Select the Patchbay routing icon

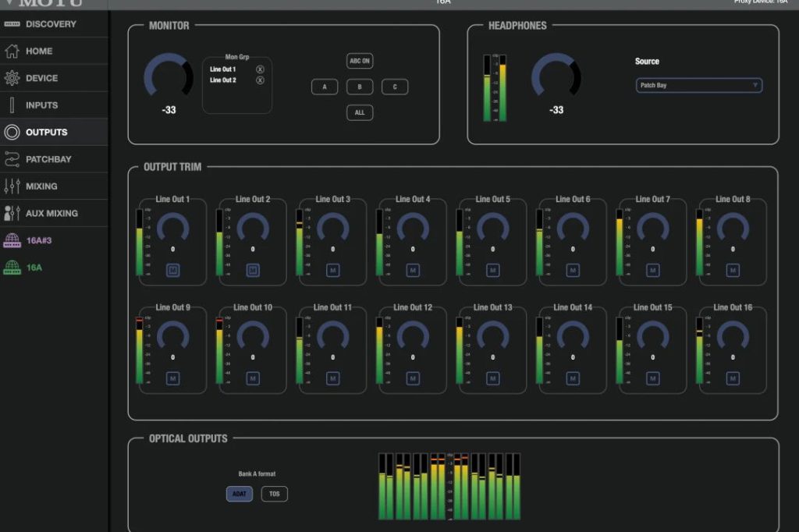pos(12,159)
